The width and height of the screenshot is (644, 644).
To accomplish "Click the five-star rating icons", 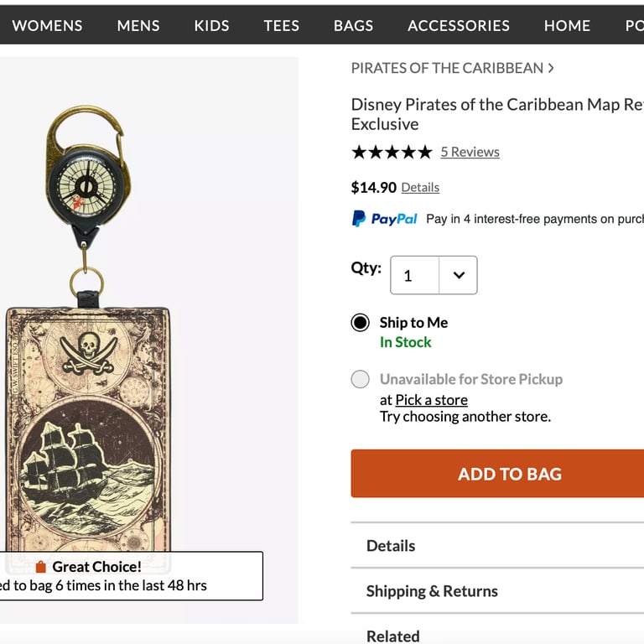I will coord(392,152).
